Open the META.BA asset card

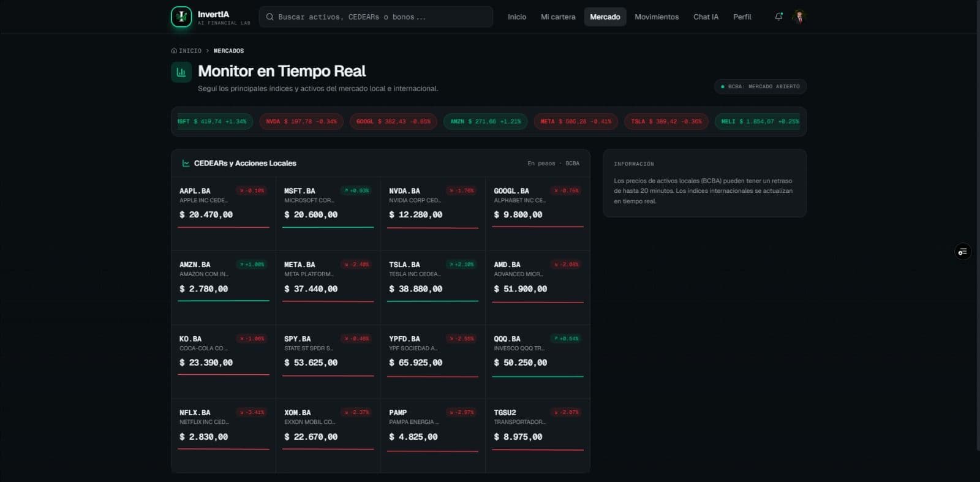tap(328, 288)
